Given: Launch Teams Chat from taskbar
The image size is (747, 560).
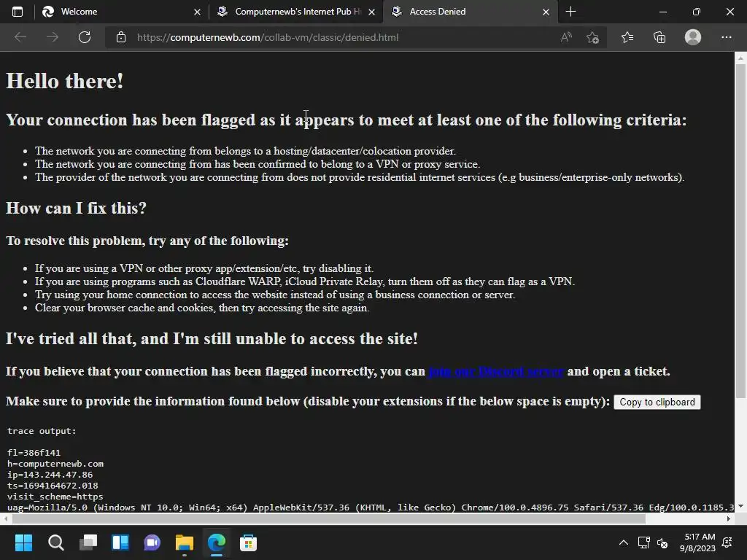Looking at the screenshot, I should pyautogui.click(x=152, y=542).
